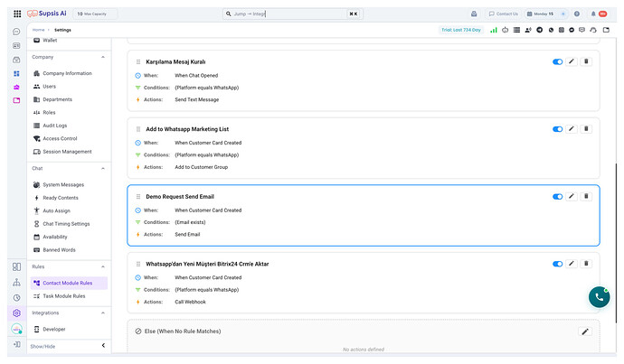624x364 pixels.
Task: Open the Developer integrations page
Action: point(53,329)
